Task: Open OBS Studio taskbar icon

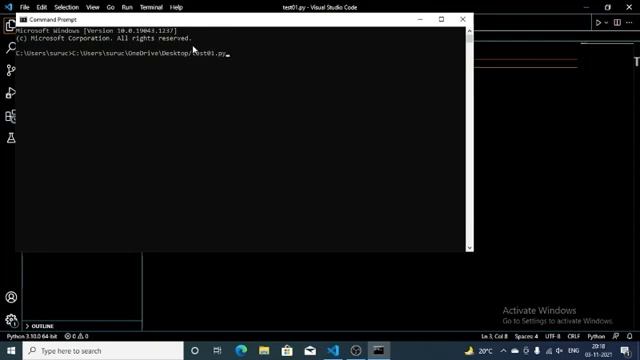Action: tap(356, 351)
